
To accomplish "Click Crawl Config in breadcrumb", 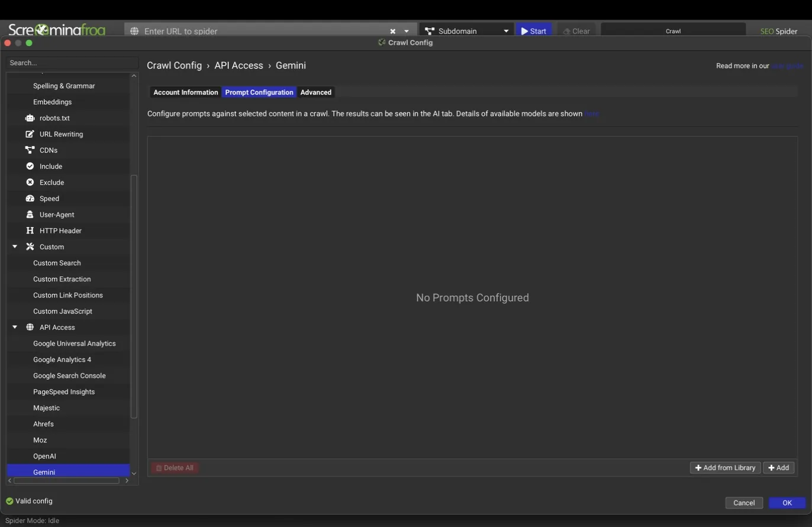I will pos(174,66).
